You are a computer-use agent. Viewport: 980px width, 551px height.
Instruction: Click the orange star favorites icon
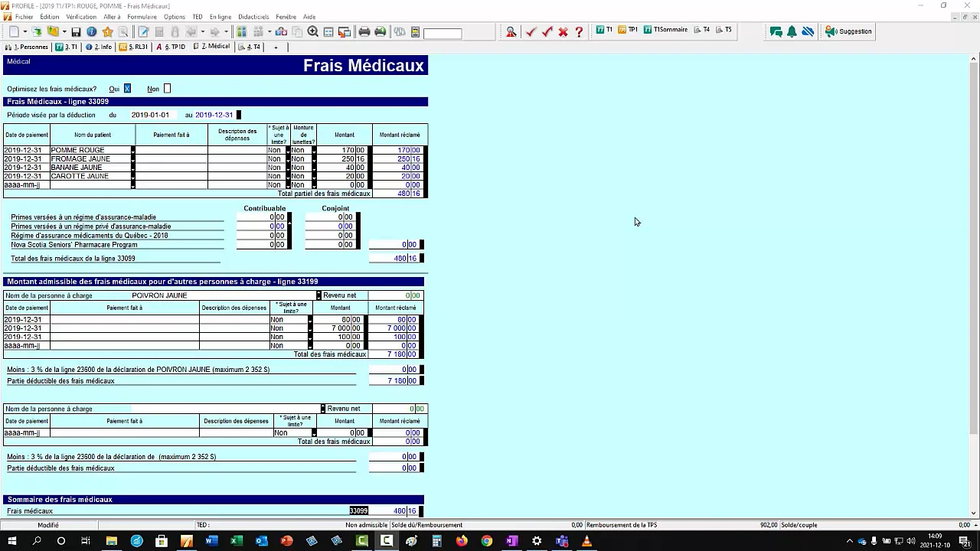coord(108,31)
